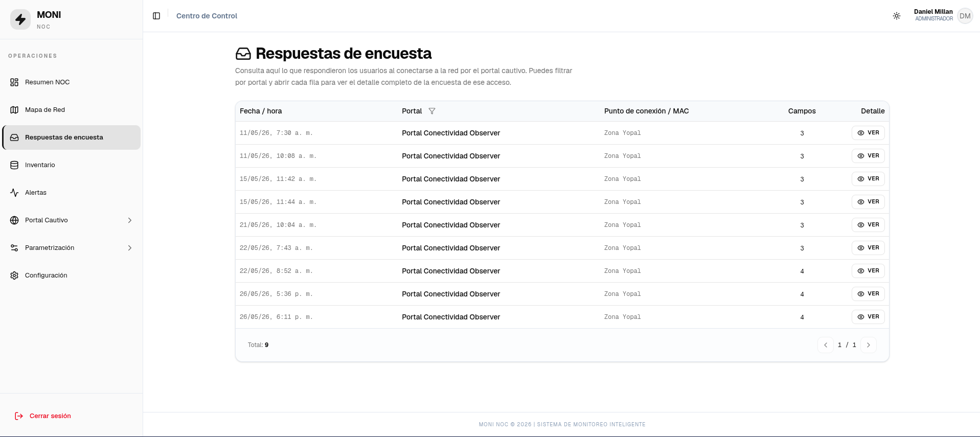The image size is (980, 437).
Task: Expand the Parametrización chevron
Action: (130, 248)
